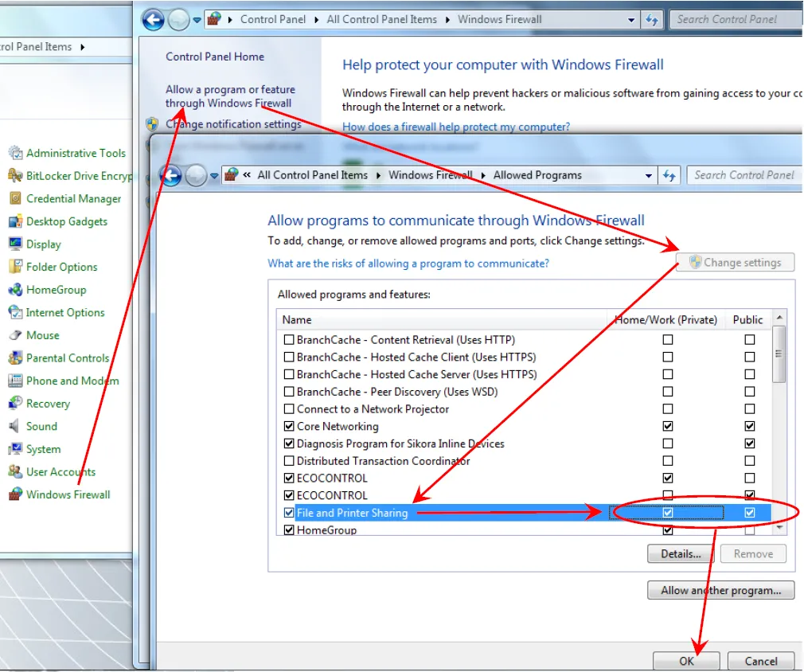Open Mouse icon in Control Panel
The width and height of the screenshot is (804, 672).
(x=15, y=335)
